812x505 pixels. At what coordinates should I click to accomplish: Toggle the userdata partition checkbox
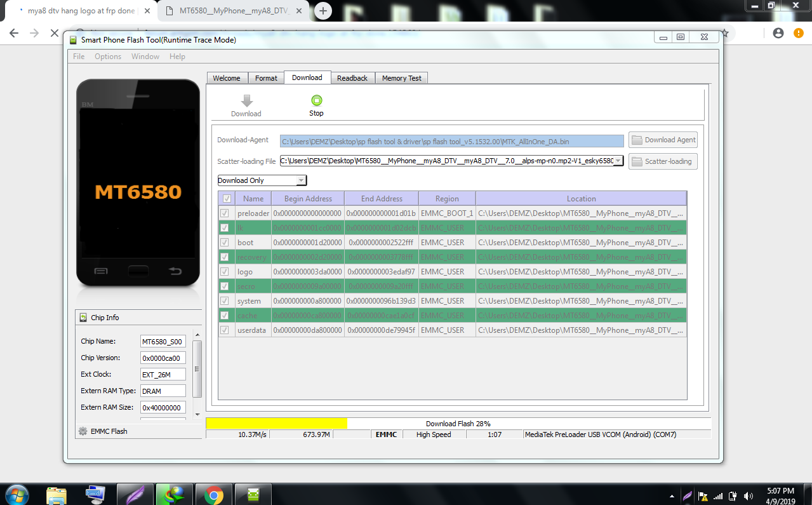(224, 330)
